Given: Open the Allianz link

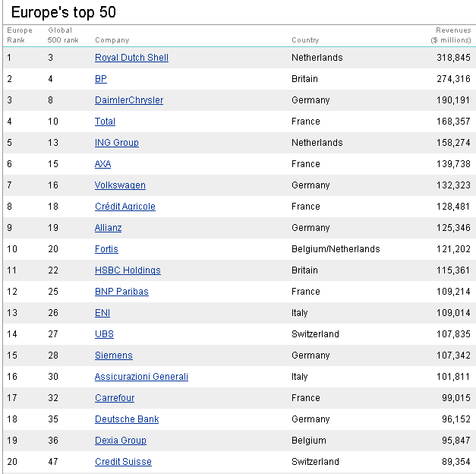Looking at the screenshot, I should pos(108,228).
